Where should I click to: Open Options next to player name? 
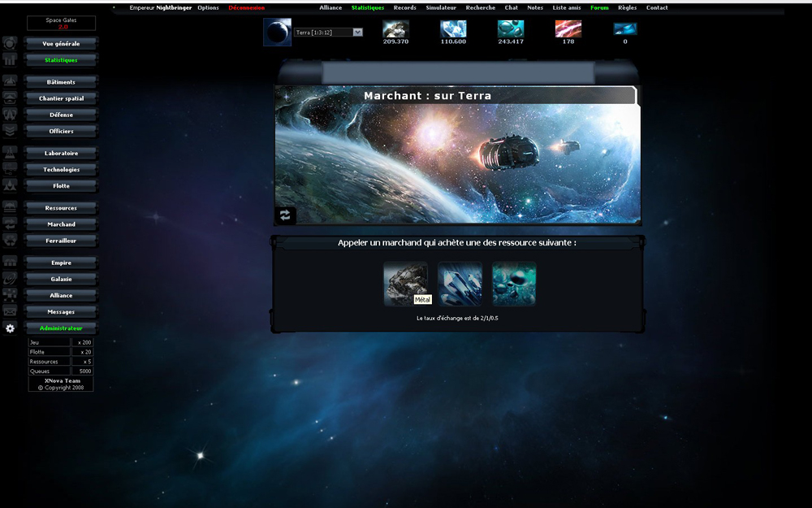(208, 7)
